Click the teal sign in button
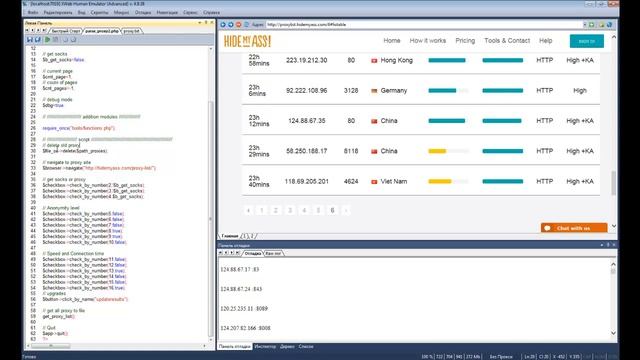The height and width of the screenshot is (360, 640). pyautogui.click(x=587, y=41)
